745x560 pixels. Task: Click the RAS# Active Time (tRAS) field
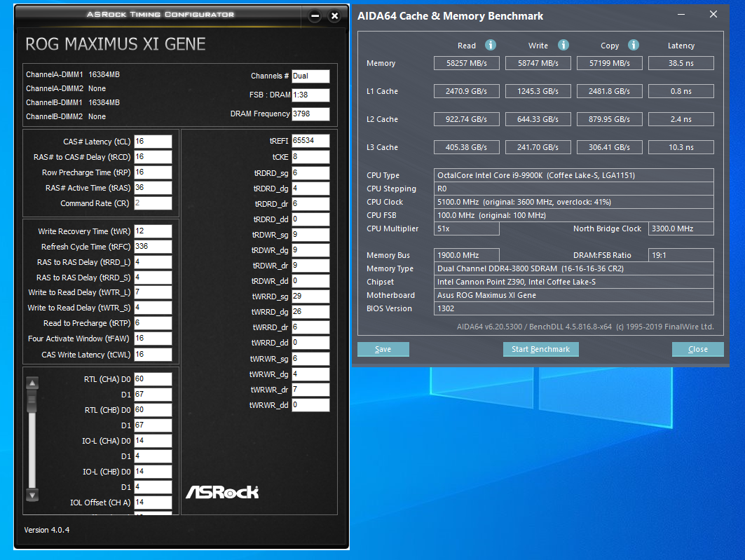pos(153,188)
